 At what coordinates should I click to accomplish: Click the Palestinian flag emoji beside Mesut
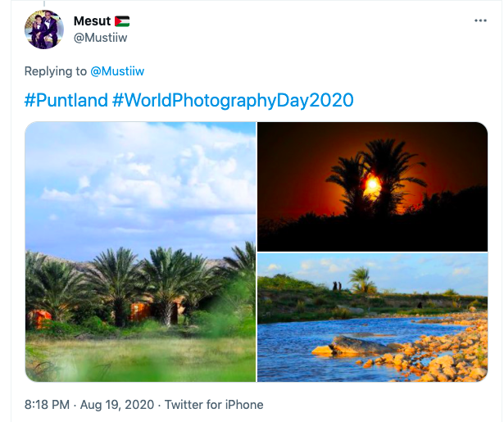point(122,21)
